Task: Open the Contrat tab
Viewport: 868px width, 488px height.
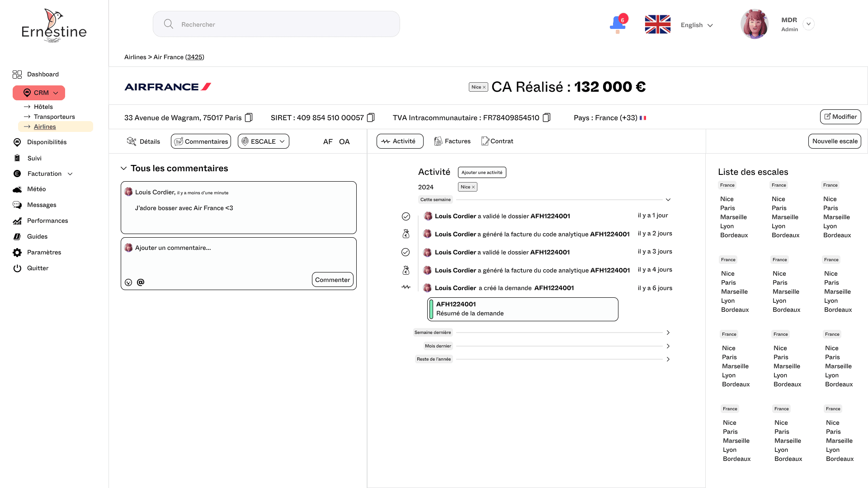Action: coord(497,141)
